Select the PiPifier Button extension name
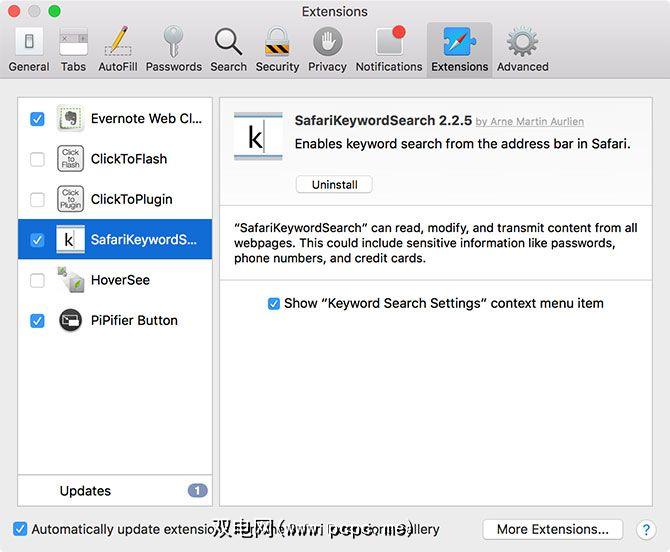The image size is (670, 552). 134,320
